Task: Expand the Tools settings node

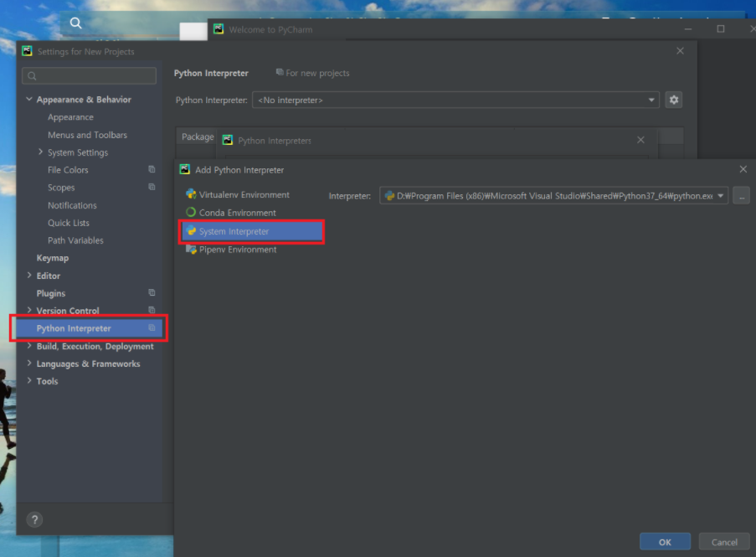Action: click(x=29, y=380)
